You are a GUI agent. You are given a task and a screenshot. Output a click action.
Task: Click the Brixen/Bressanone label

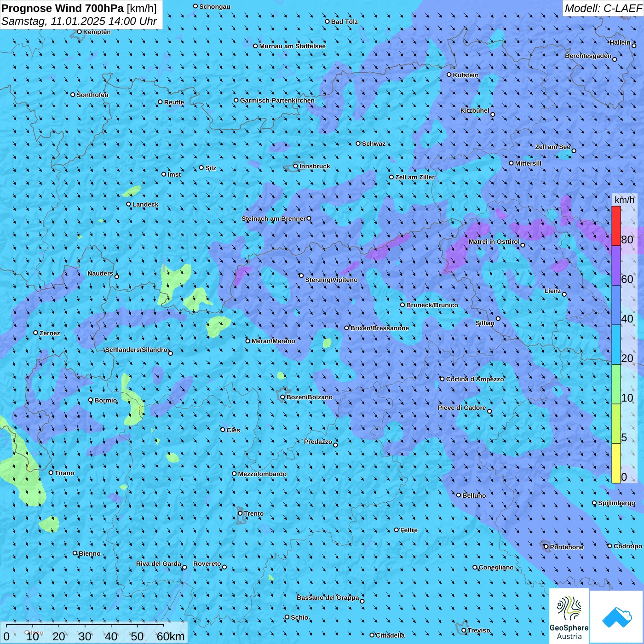click(379, 328)
